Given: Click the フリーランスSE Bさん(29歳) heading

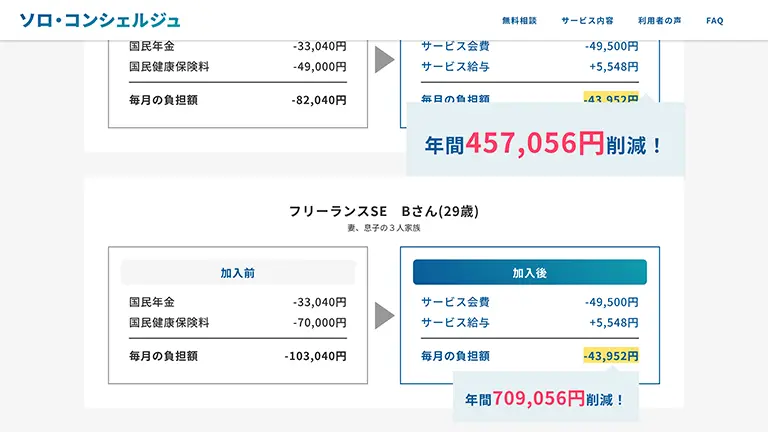Looking at the screenshot, I should click(384, 211).
